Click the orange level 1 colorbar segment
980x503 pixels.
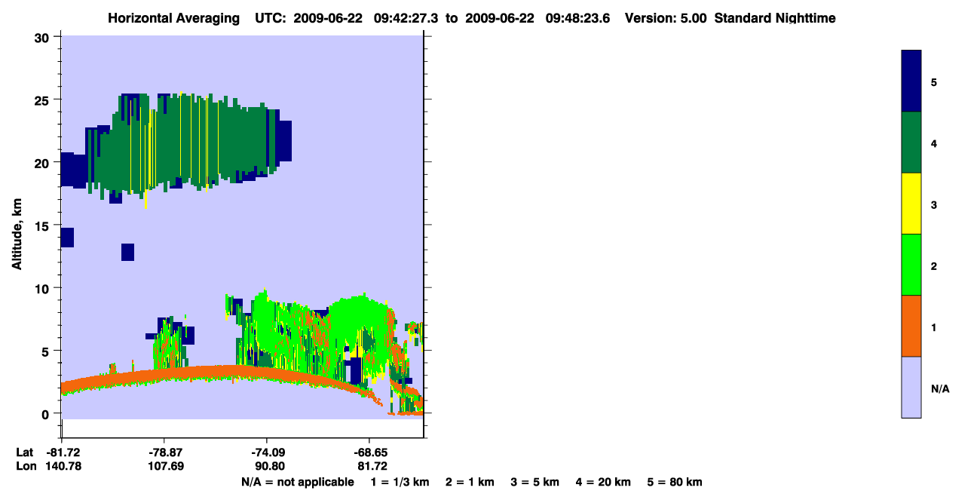(911, 326)
